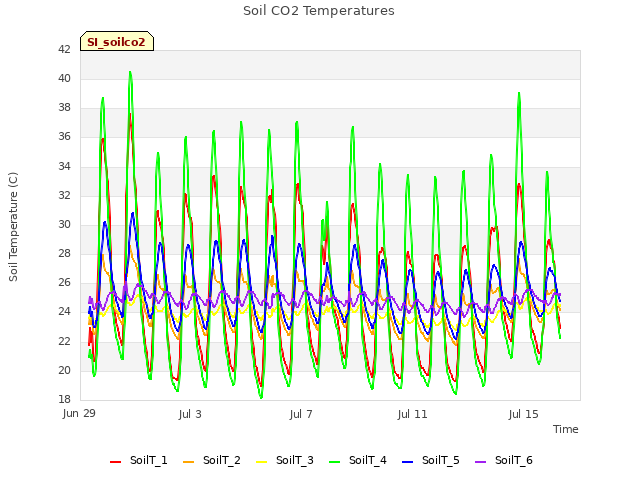
Task: Click the 36 y-axis tick label
Action: (x=64, y=137)
